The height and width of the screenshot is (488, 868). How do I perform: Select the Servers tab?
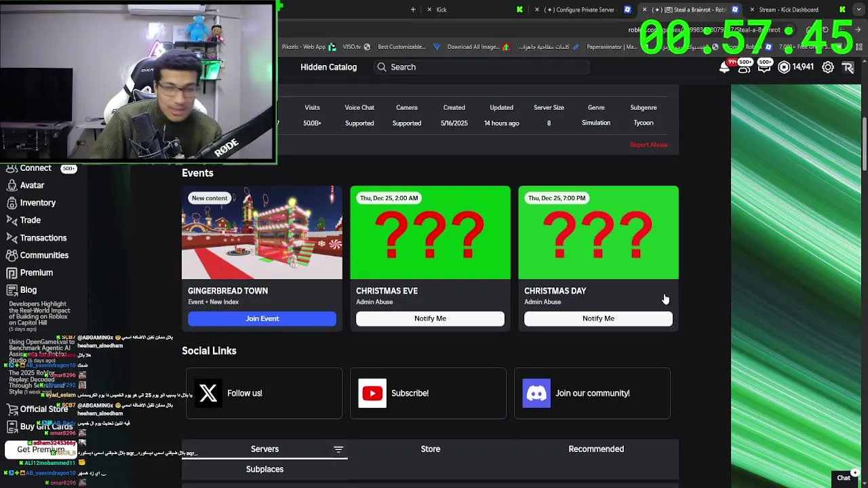point(264,449)
